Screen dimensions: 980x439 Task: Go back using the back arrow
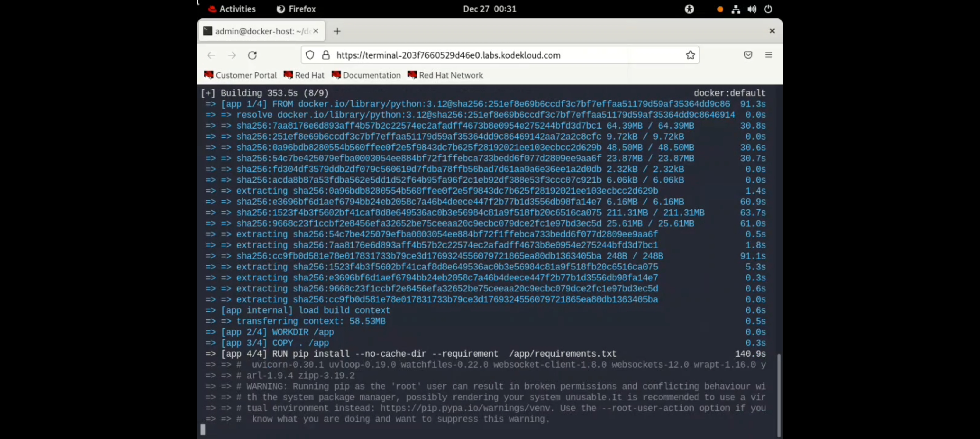pos(211,55)
